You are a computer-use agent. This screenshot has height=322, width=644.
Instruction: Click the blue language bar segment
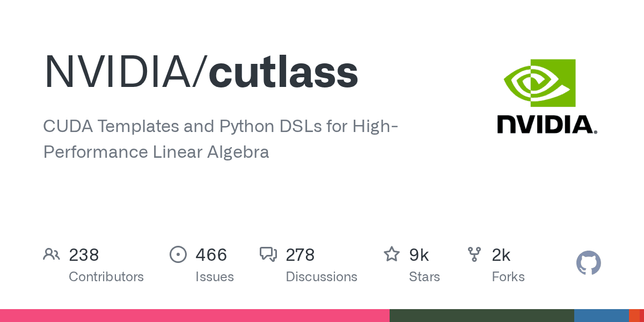[x=601, y=316]
